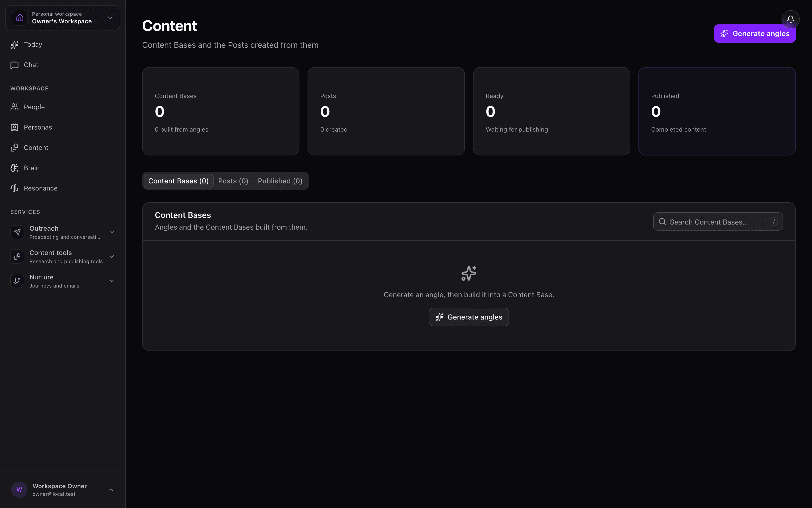This screenshot has width=812, height=508.
Task: Click the Chat speech bubble icon
Action: [14, 65]
